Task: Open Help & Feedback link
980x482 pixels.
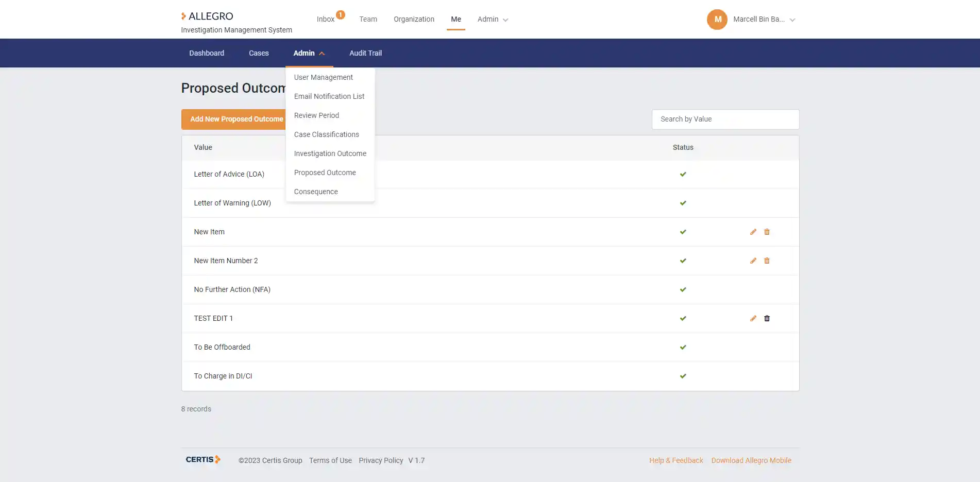Action: (676, 460)
